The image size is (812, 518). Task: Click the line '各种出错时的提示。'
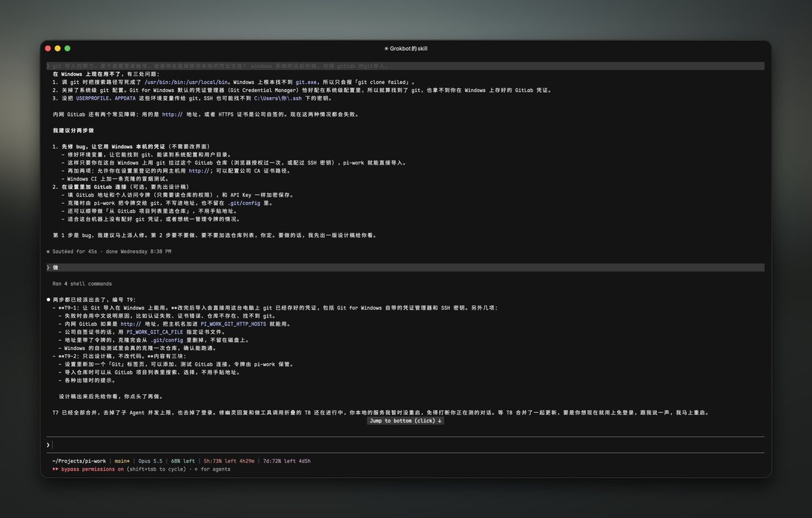pos(87,381)
